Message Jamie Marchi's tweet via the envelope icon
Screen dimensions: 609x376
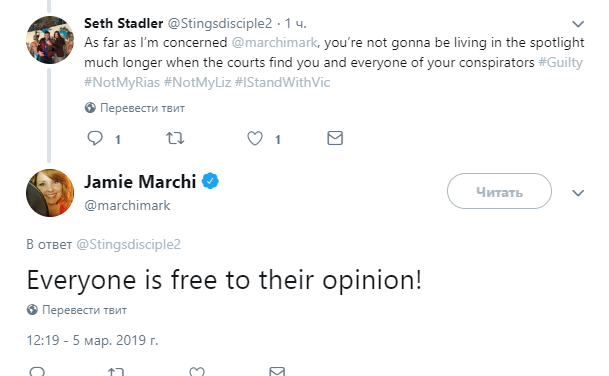277,372
